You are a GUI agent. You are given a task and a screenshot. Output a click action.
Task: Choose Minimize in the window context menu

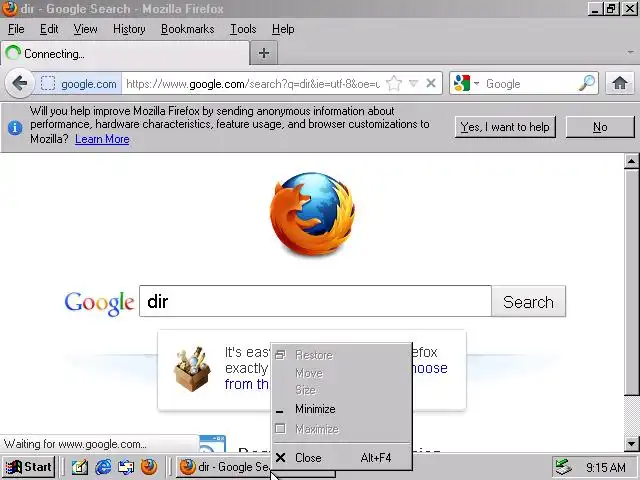coord(342,409)
